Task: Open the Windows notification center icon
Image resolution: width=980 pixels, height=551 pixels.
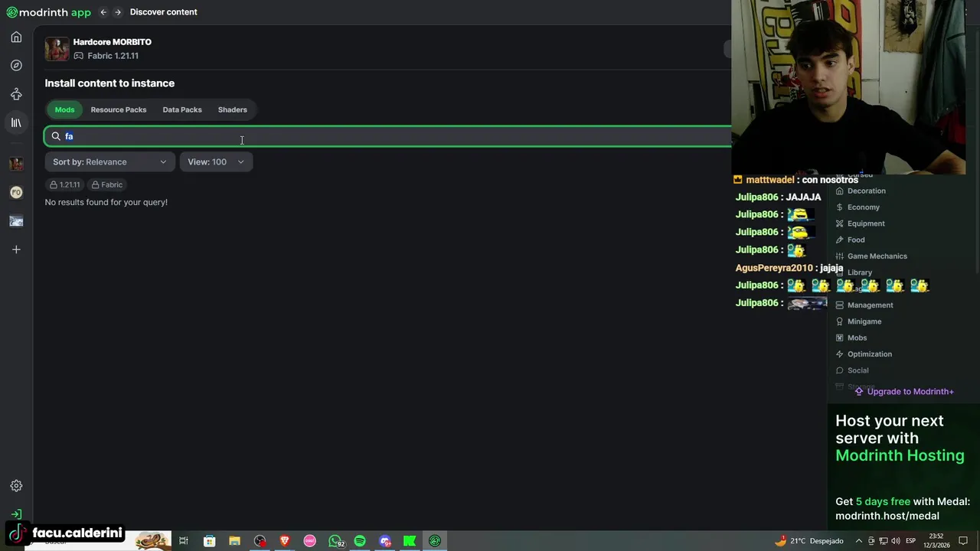Action: [963, 541]
